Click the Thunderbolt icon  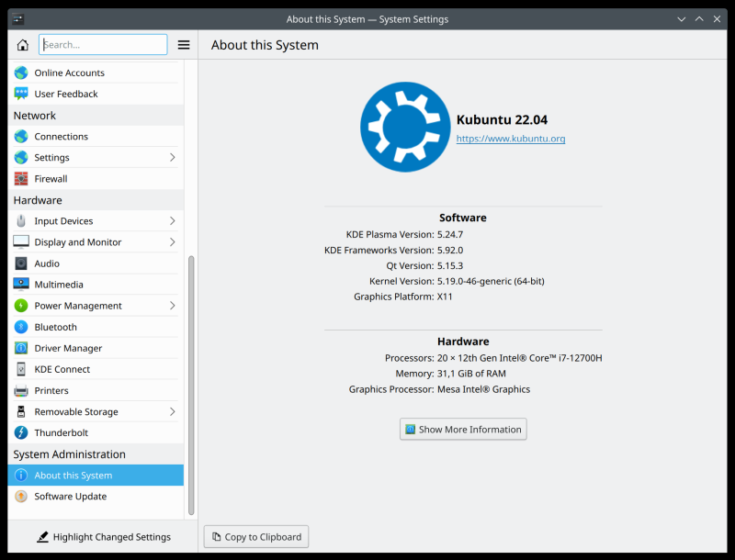[x=21, y=432]
